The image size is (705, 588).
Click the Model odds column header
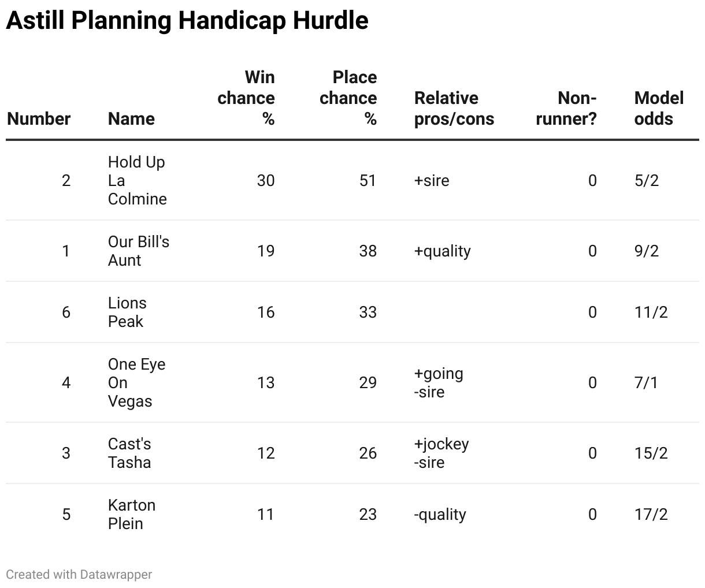click(659, 109)
